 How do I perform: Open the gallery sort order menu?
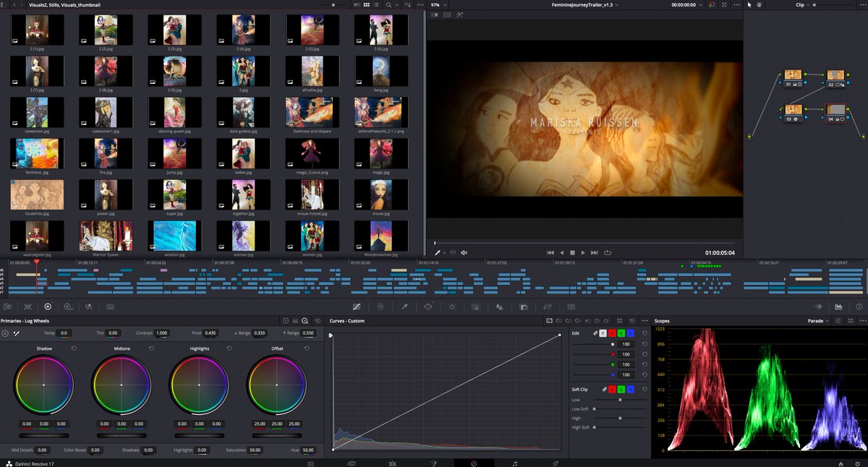click(408, 5)
